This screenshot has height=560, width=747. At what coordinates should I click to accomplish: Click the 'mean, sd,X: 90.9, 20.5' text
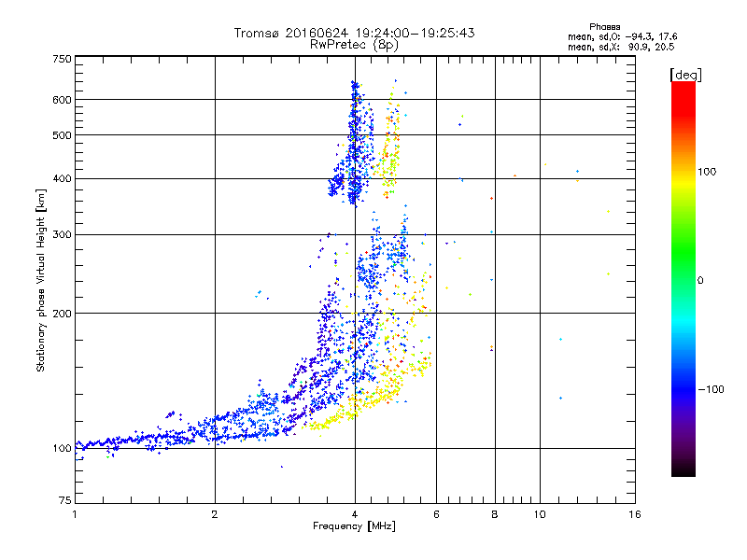(x=621, y=47)
